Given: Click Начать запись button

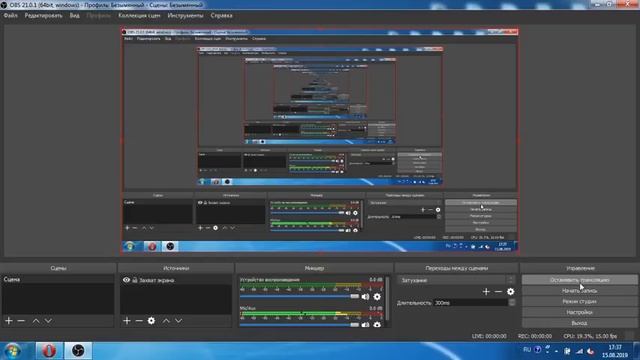Looking at the screenshot, I should [579, 291].
